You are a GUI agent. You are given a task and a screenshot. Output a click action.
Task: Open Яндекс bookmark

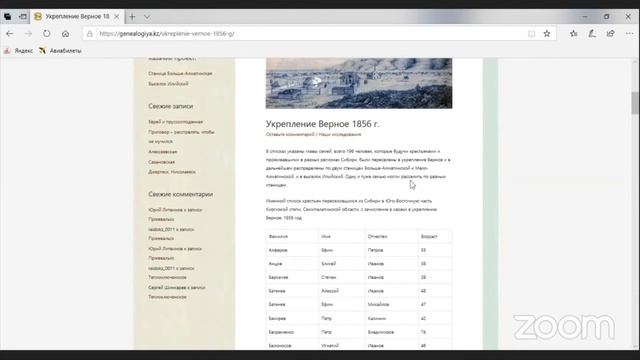tap(18, 51)
